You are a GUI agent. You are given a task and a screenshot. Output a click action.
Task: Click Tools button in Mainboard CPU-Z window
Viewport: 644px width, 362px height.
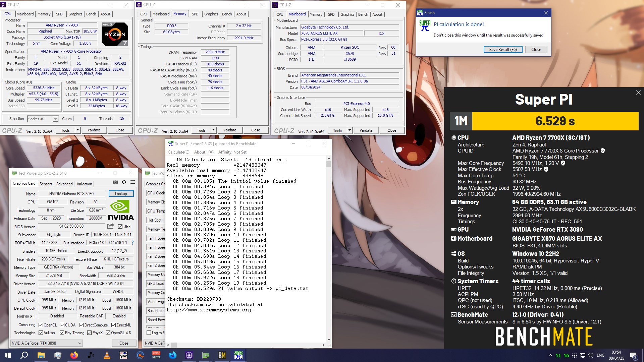click(337, 130)
